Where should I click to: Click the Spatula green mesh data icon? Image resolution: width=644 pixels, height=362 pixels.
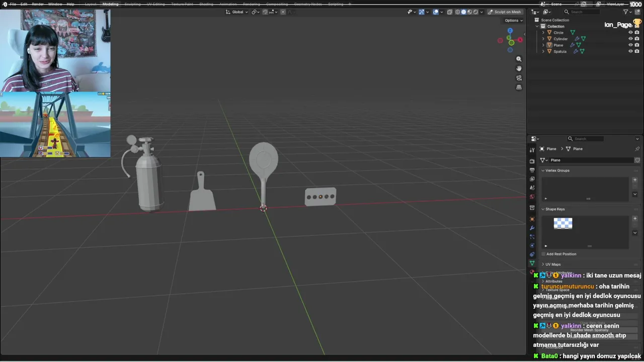tap(582, 51)
